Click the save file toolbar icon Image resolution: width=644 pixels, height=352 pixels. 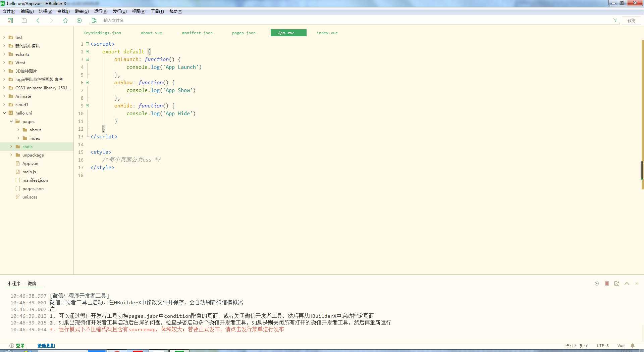[x=24, y=20]
